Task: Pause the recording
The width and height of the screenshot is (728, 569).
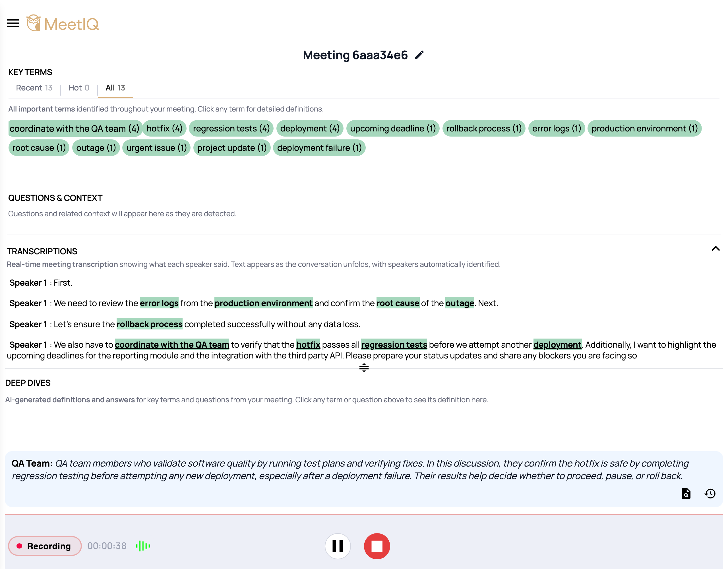Action: tap(338, 546)
